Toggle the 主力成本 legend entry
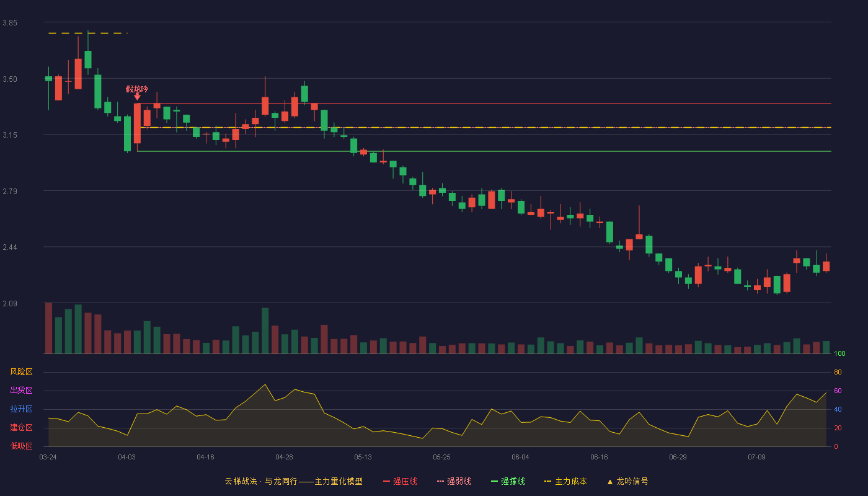Image resolution: width=868 pixels, height=496 pixels. pyautogui.click(x=565, y=481)
